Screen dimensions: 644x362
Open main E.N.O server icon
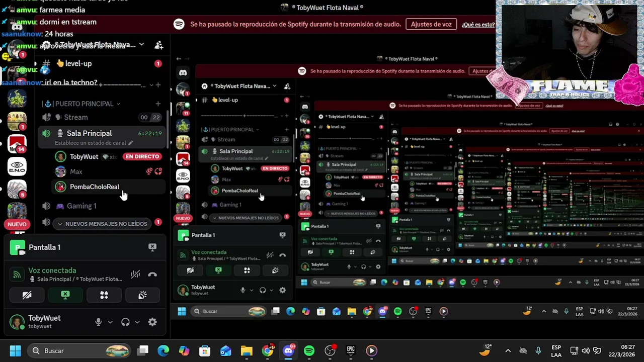tap(17, 167)
